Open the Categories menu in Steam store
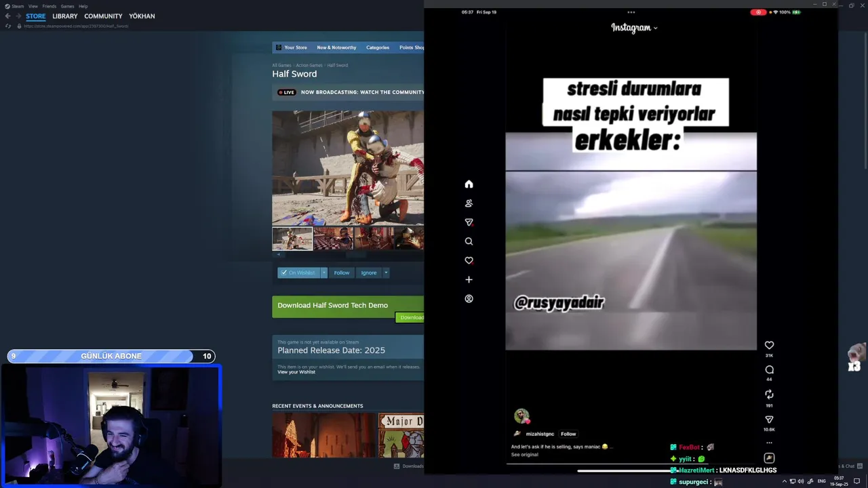Image resolution: width=868 pixels, height=488 pixels. 378,47
